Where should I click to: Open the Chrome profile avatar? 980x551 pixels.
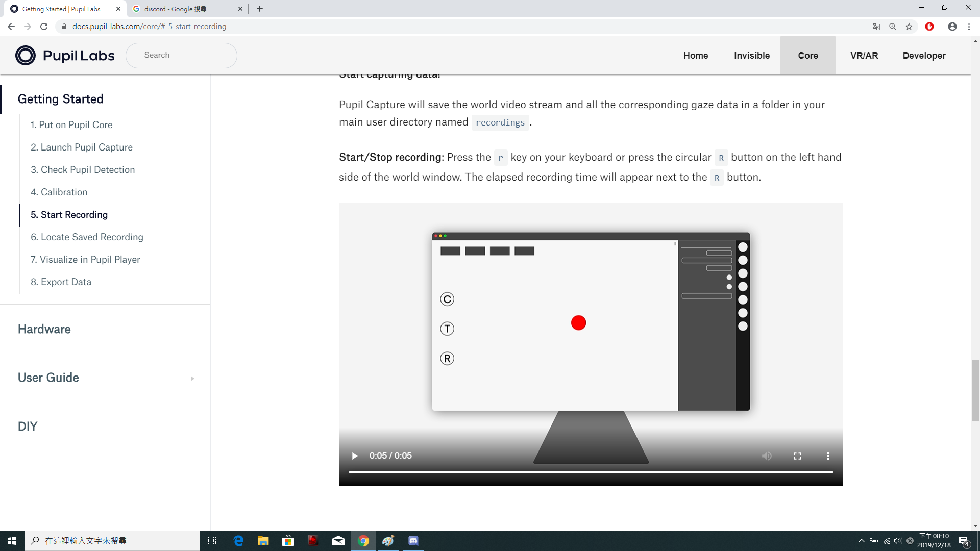point(952,27)
